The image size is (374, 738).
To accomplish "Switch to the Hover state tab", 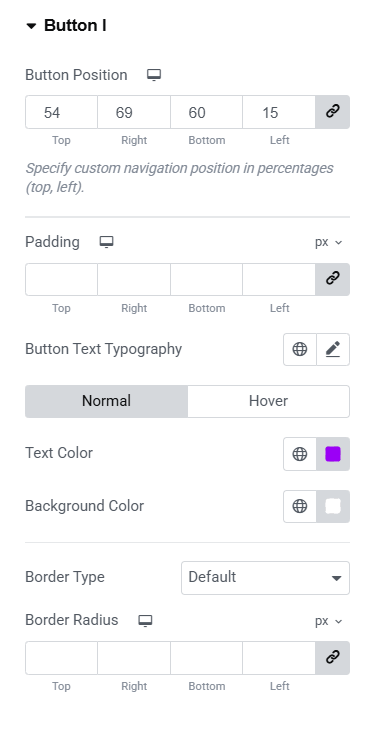I will coord(268,401).
